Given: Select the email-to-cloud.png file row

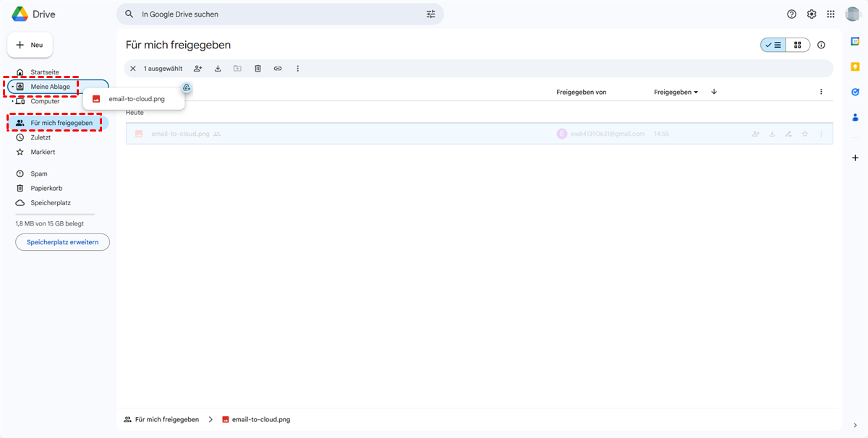Looking at the screenshot, I should tap(479, 134).
